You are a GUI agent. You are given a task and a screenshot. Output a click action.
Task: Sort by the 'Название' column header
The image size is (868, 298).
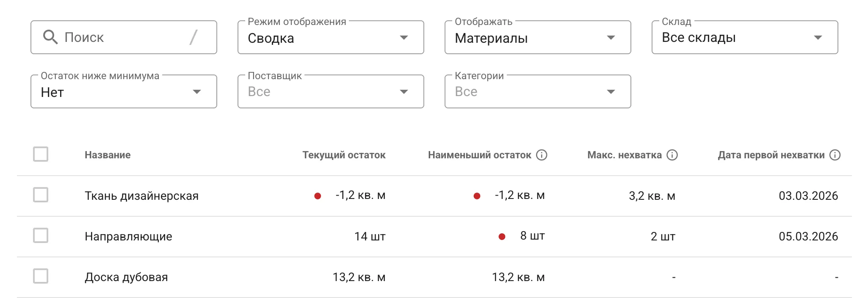click(x=108, y=155)
